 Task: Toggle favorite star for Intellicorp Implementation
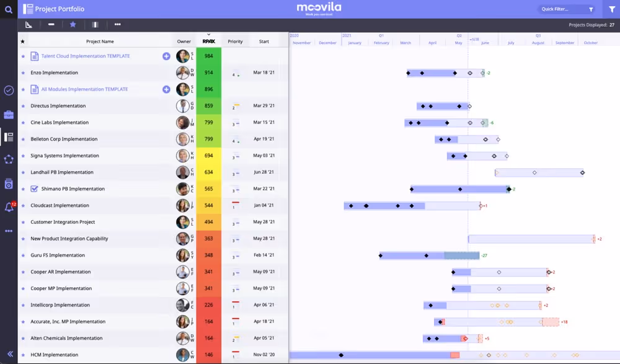(23, 306)
